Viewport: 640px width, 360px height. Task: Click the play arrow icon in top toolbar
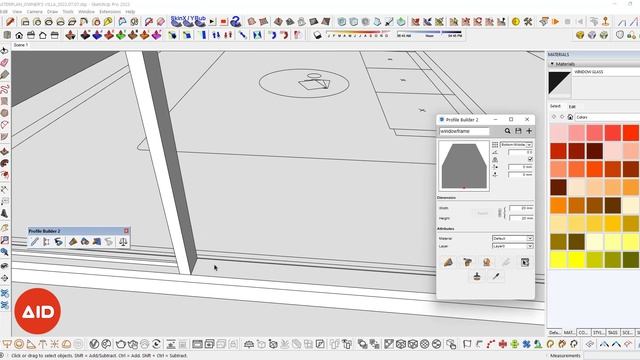(213, 22)
